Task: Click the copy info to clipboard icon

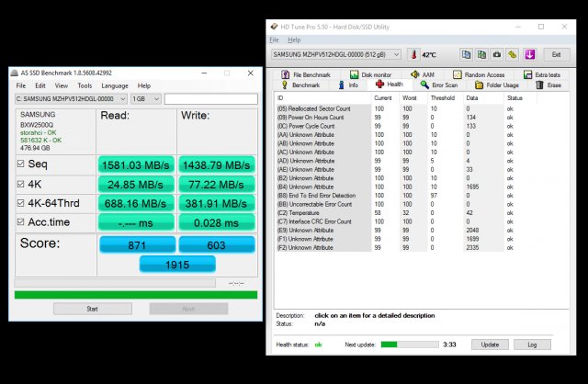Action: tap(466, 55)
